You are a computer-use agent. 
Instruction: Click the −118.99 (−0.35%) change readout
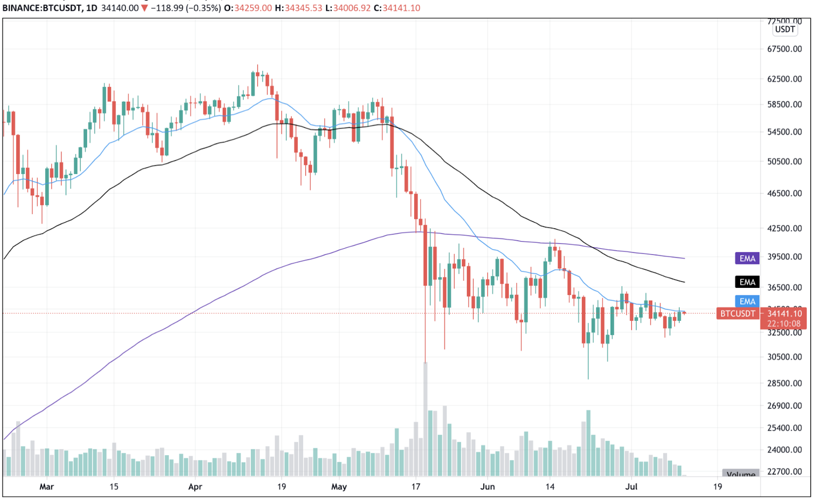(186, 8)
